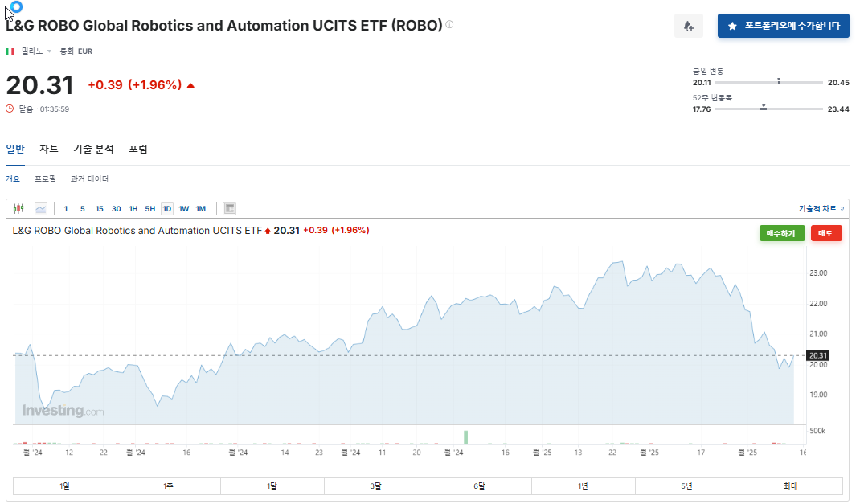The image size is (860, 504).
Task: Select the 15 minute interval
Action: (x=100, y=208)
